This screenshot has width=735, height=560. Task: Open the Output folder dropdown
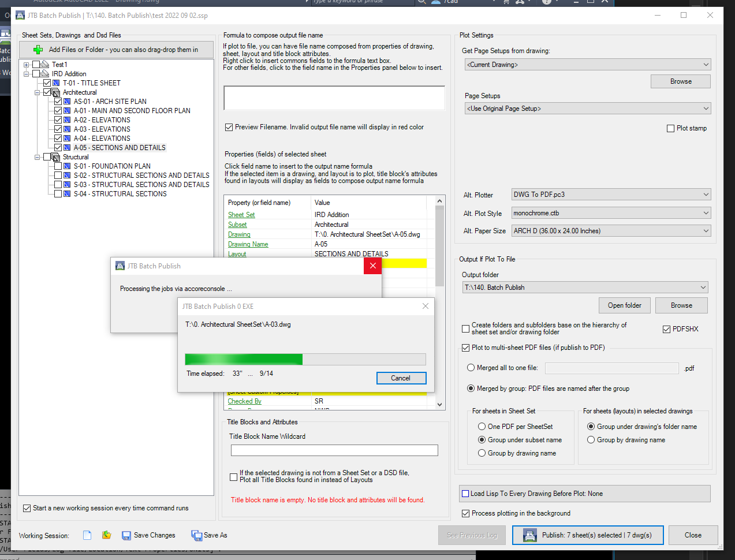click(585, 288)
